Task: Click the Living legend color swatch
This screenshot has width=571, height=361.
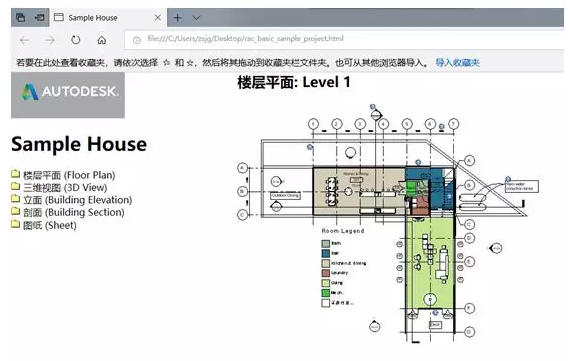Action: point(326,283)
